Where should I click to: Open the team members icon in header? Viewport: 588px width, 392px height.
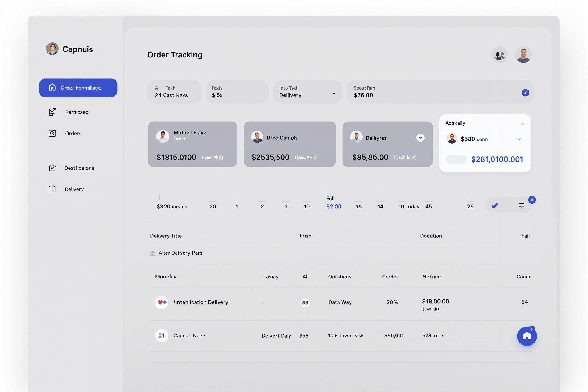point(499,55)
